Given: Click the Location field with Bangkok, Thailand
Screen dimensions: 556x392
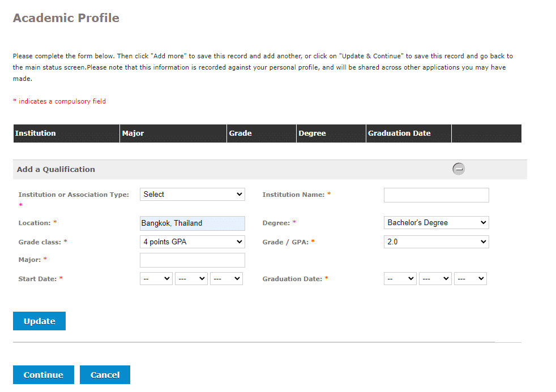Looking at the screenshot, I should click(x=192, y=223).
